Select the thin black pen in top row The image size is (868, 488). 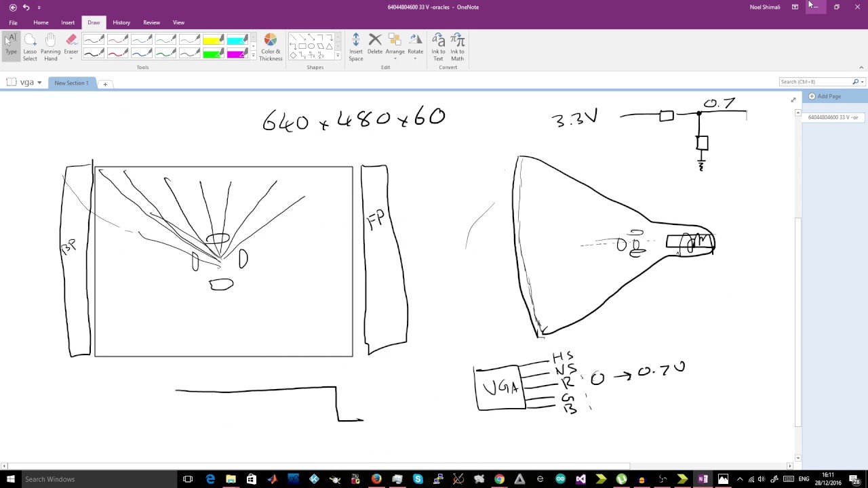(94, 40)
